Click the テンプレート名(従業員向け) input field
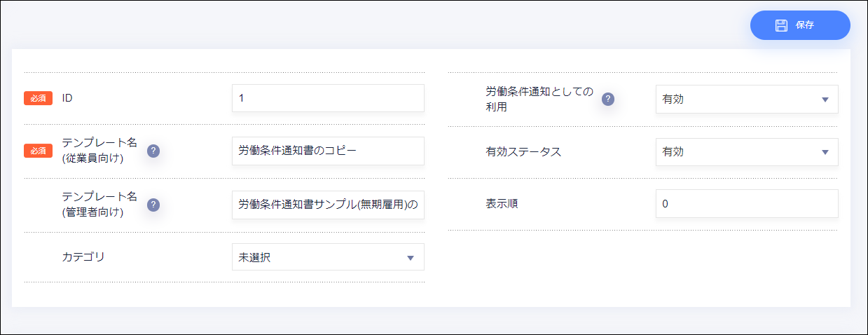Screen dimensions: 868x335 328,151
